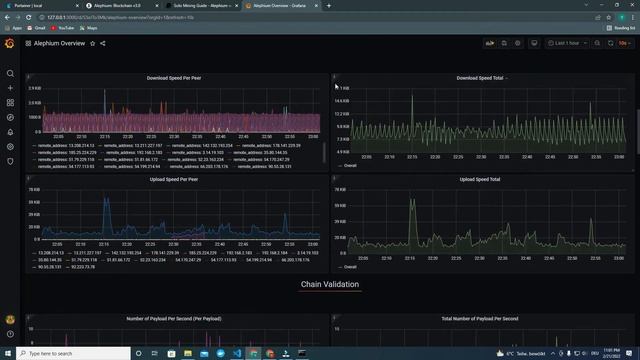Open the dashboard grid icon beside the title

[x=28, y=43]
